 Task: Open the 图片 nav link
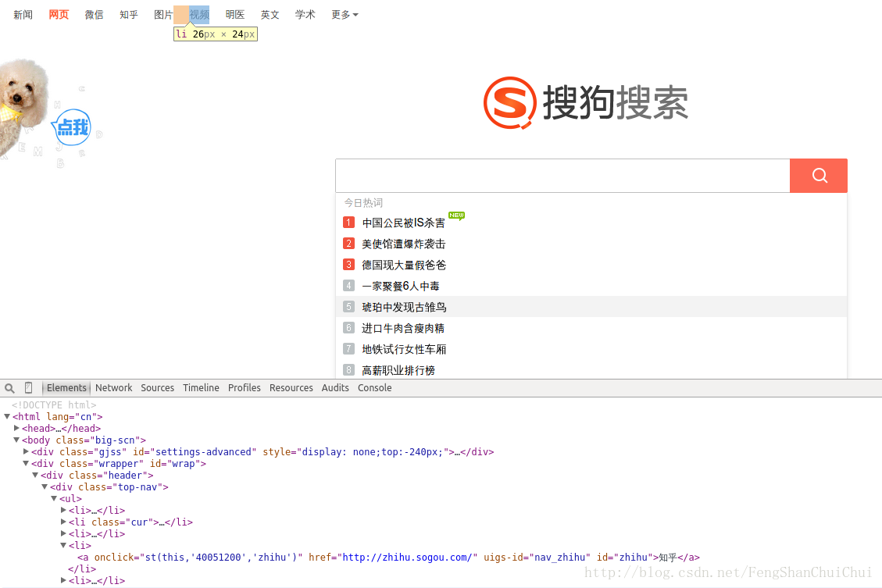(x=163, y=15)
